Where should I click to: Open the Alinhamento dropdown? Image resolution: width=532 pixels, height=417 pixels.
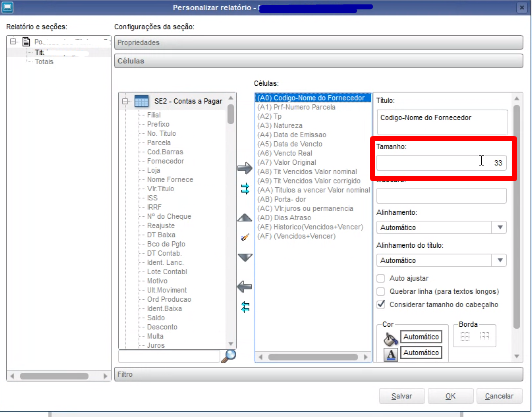[x=499, y=227]
